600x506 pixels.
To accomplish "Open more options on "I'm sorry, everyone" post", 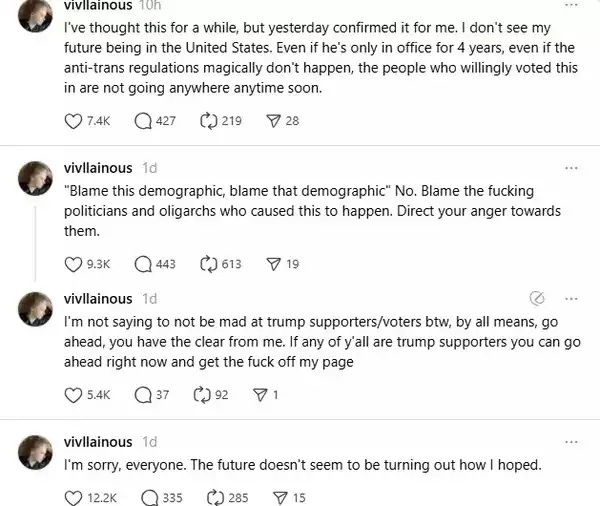I will click(x=571, y=441).
